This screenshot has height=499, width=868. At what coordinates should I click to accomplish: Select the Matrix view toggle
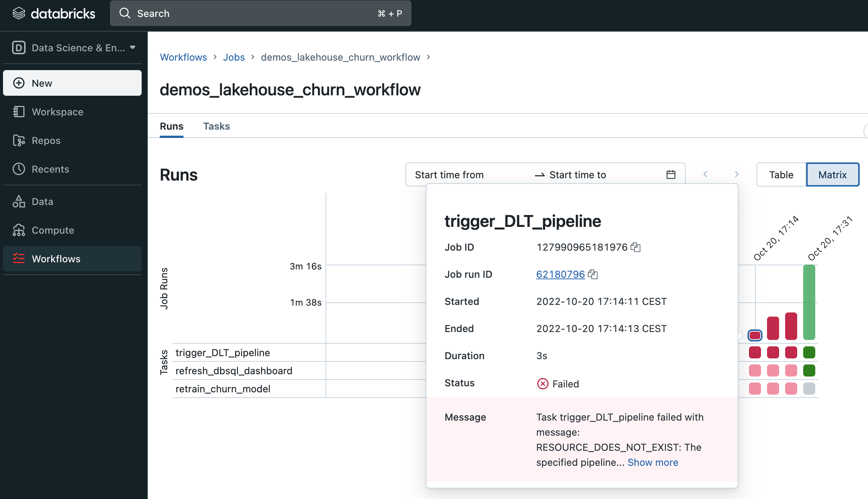[832, 175]
